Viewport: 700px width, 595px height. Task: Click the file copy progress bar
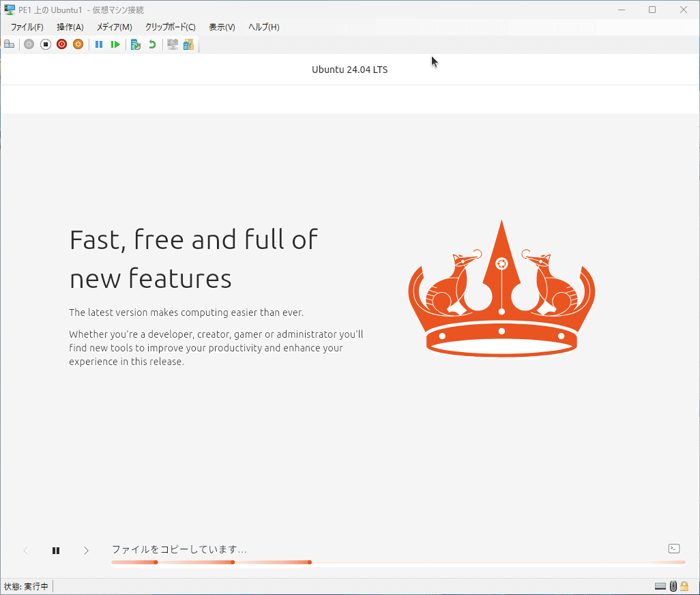[398, 562]
